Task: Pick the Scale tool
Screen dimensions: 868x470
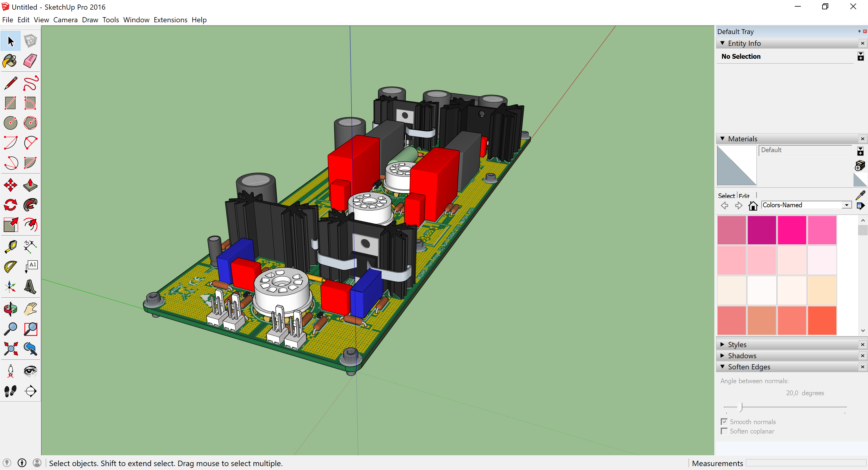Action: [x=10, y=225]
